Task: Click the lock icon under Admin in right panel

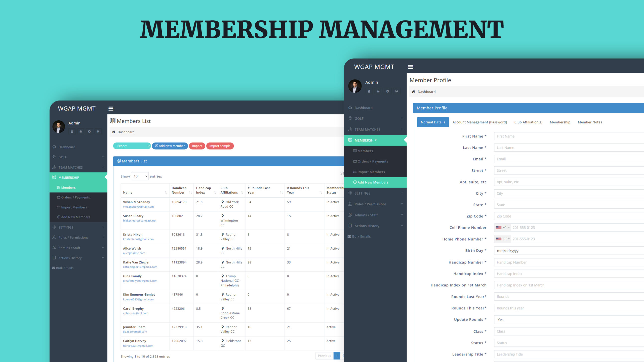Action: coord(378,91)
